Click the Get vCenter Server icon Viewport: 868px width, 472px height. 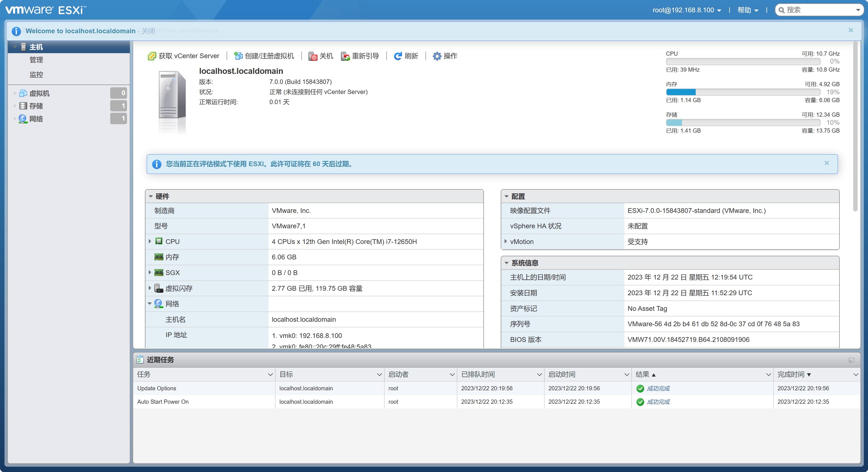[x=152, y=56]
